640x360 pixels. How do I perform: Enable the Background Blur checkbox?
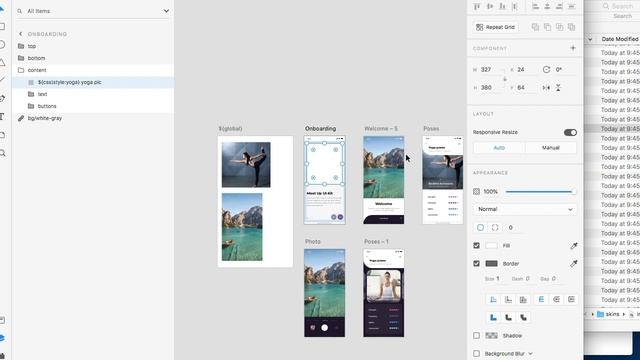pos(476,353)
